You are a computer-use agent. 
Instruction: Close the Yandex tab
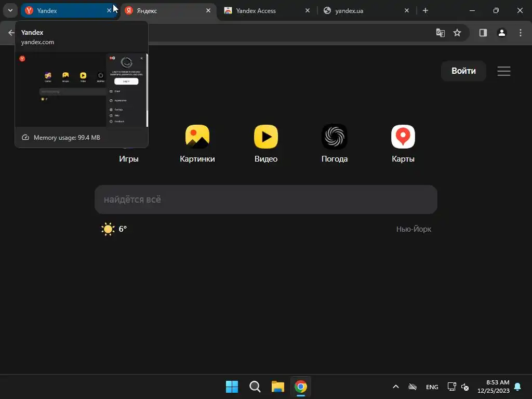(x=109, y=10)
